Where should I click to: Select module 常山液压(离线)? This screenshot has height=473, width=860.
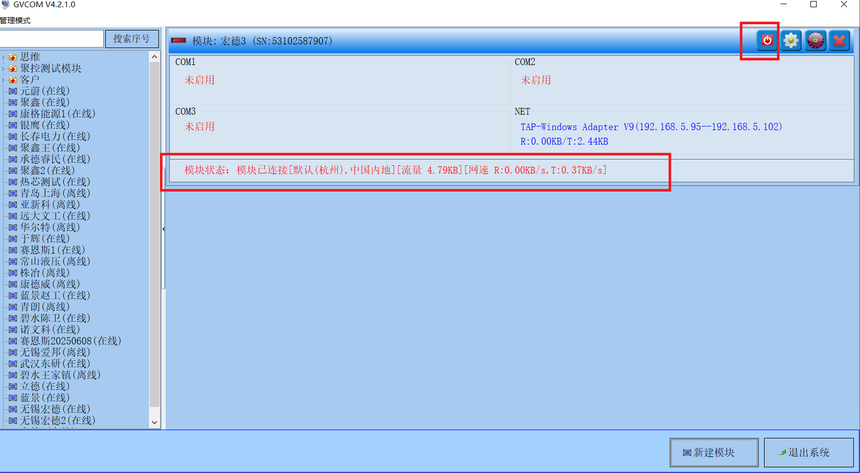pyautogui.click(x=55, y=261)
